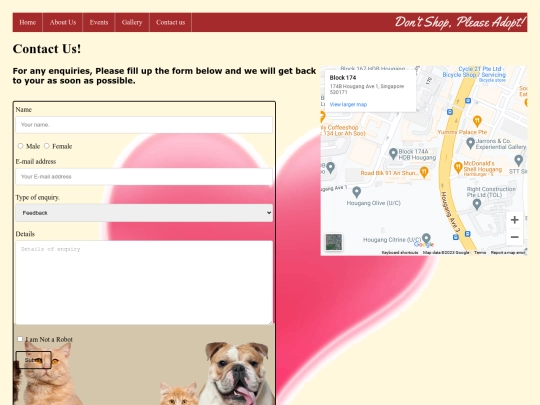Tick the I am Not a Robot checkbox
Viewport: 540px width, 405px height.
coord(20,339)
